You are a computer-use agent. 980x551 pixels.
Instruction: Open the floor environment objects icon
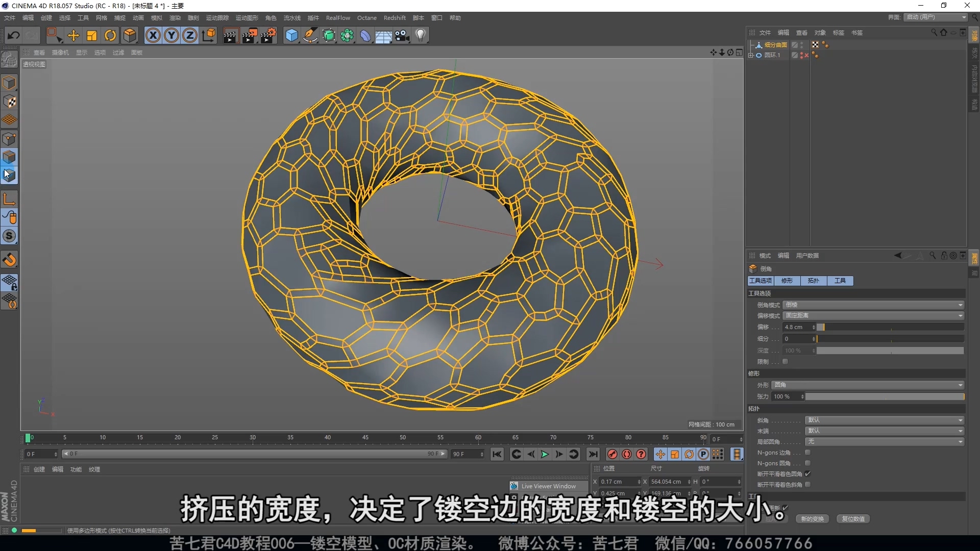(384, 35)
